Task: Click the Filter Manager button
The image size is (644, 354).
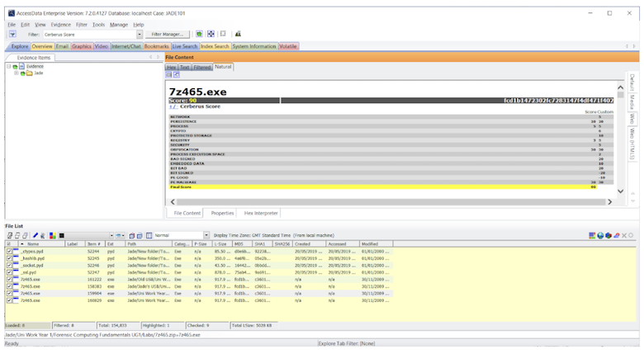Action: tap(167, 35)
